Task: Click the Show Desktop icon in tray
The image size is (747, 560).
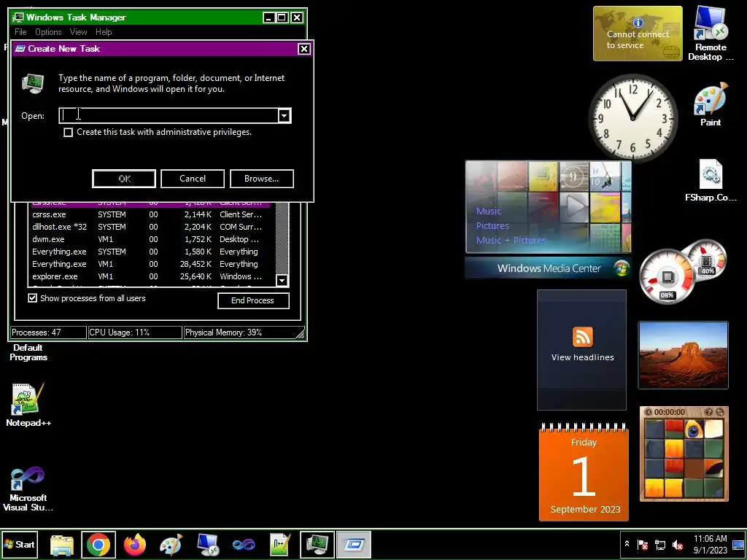Action: (738, 544)
